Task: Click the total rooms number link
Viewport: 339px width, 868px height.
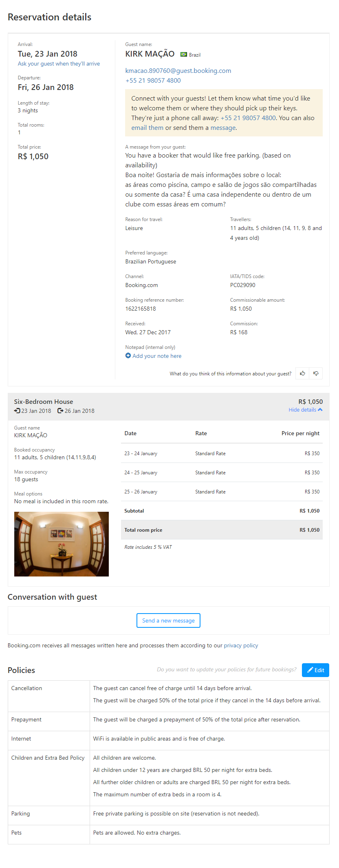Action: pos(19,132)
